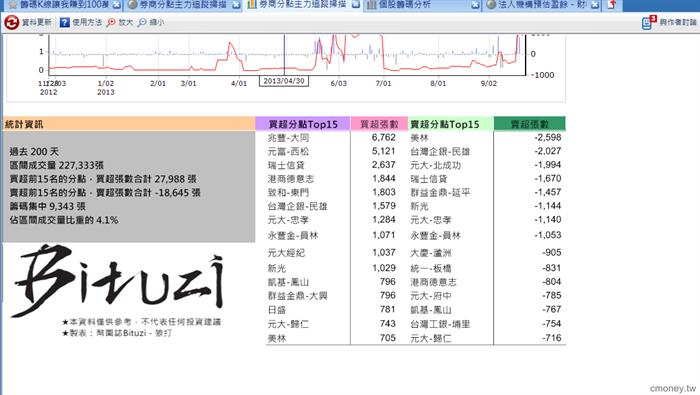The width and height of the screenshot is (700, 395).
Task: Click the 佔區間成交量比重的 4.1% line
Action: coord(64,220)
